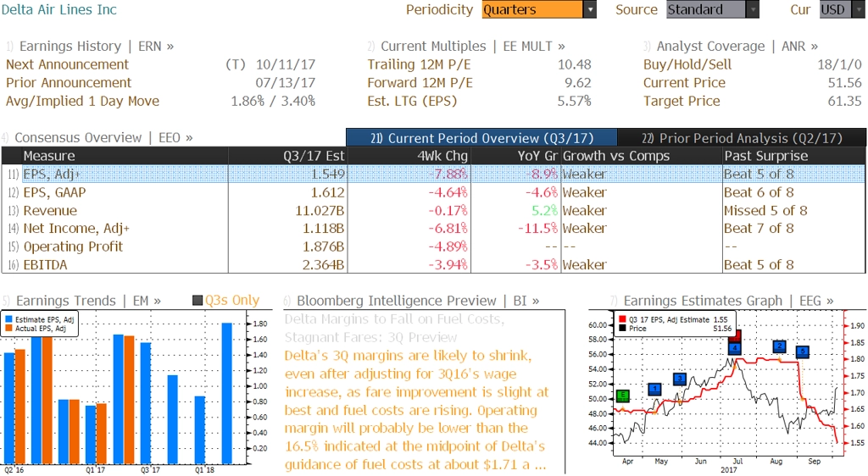Click blue marker 4 on estimates graph

pyautogui.click(x=735, y=348)
